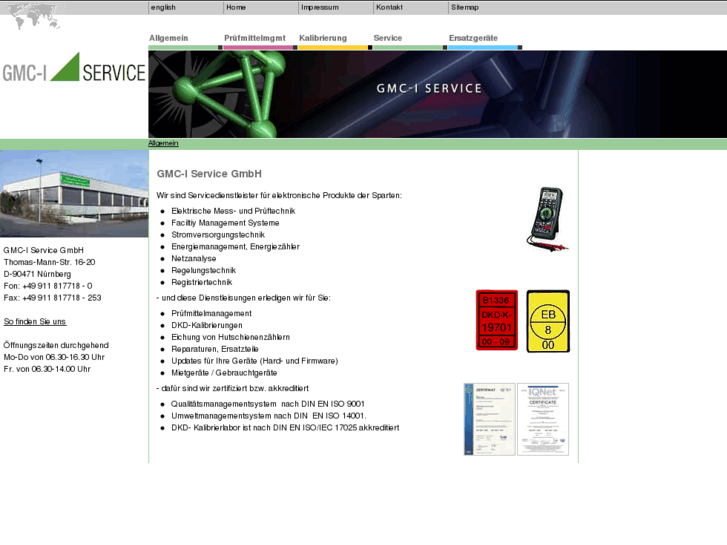
Task: Open the Service navigation tab
Action: (x=388, y=38)
